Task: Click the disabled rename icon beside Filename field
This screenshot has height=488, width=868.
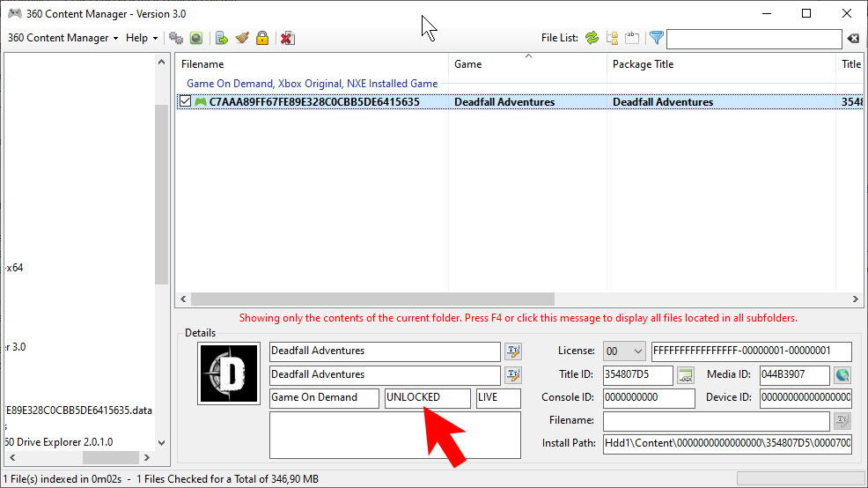Action: click(x=842, y=420)
